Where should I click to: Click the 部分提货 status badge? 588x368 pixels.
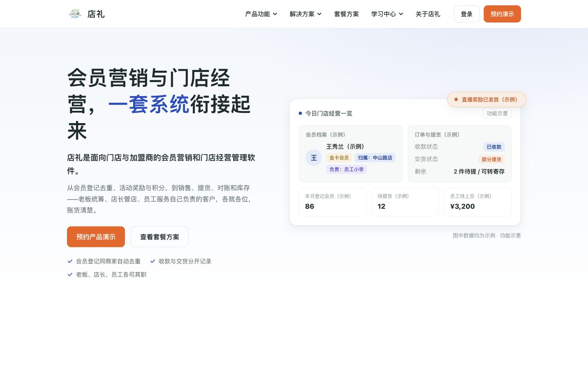coord(492,159)
